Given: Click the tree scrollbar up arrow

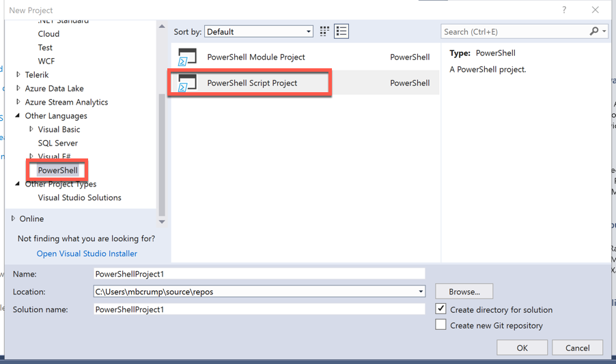Looking at the screenshot, I should 162,27.
